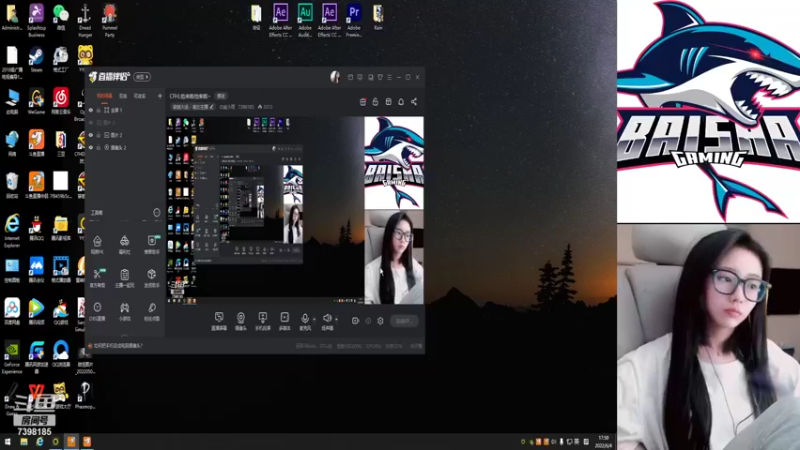Collapse the toolbox panel circle button
Viewport: 800px width, 450px height.
(157, 212)
